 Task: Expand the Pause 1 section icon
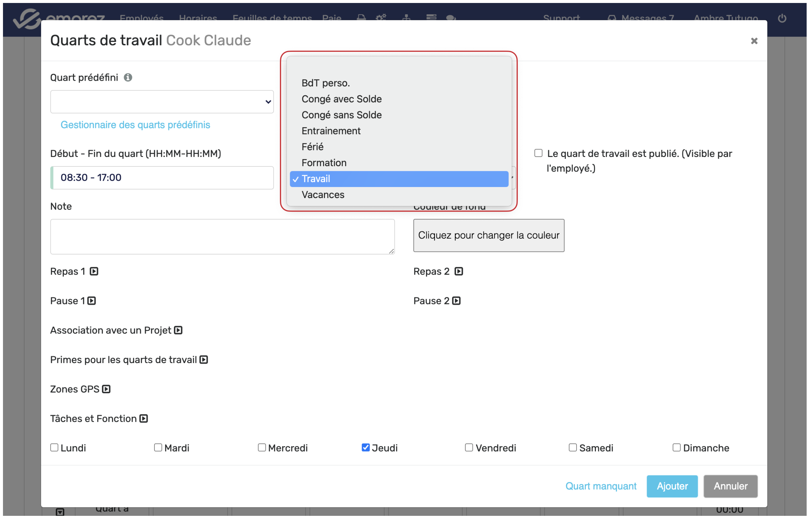(x=92, y=301)
